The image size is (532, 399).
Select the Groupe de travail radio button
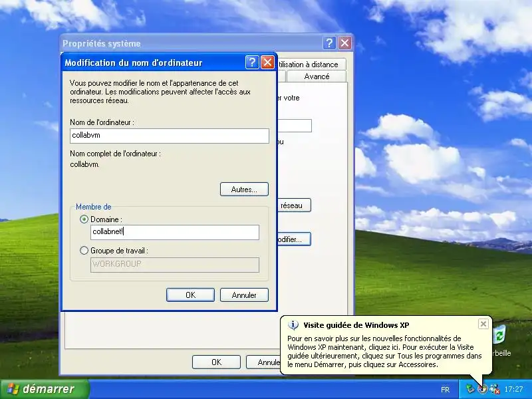coord(84,251)
